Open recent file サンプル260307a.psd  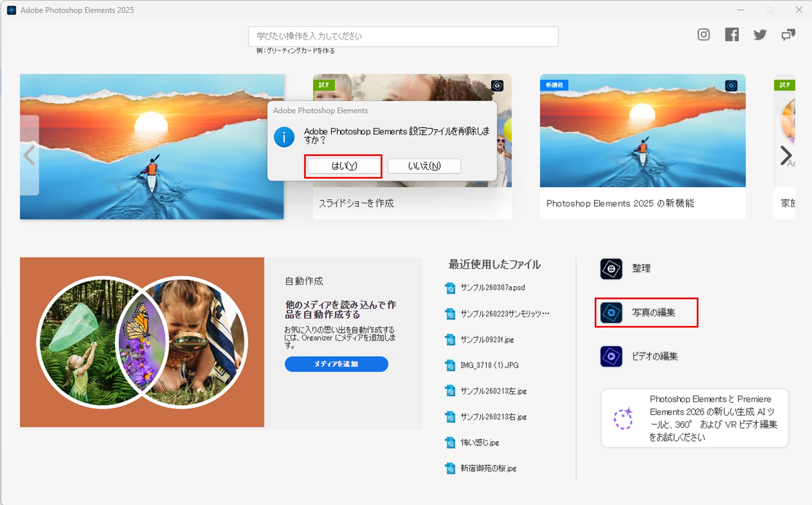point(492,288)
